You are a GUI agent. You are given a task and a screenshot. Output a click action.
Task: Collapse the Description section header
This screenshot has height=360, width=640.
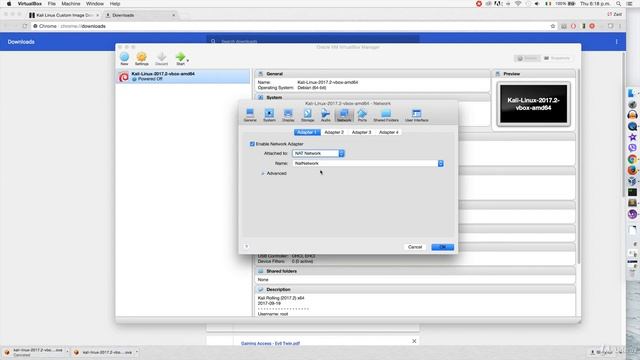(278, 289)
